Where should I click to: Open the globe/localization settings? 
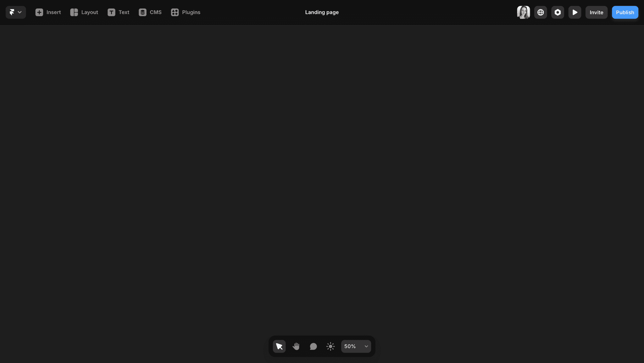541,12
